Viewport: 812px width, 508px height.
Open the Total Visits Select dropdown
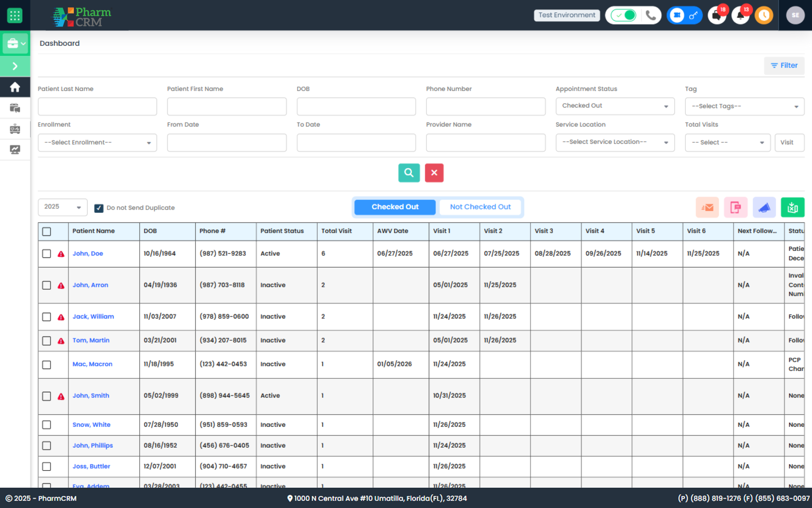(727, 143)
